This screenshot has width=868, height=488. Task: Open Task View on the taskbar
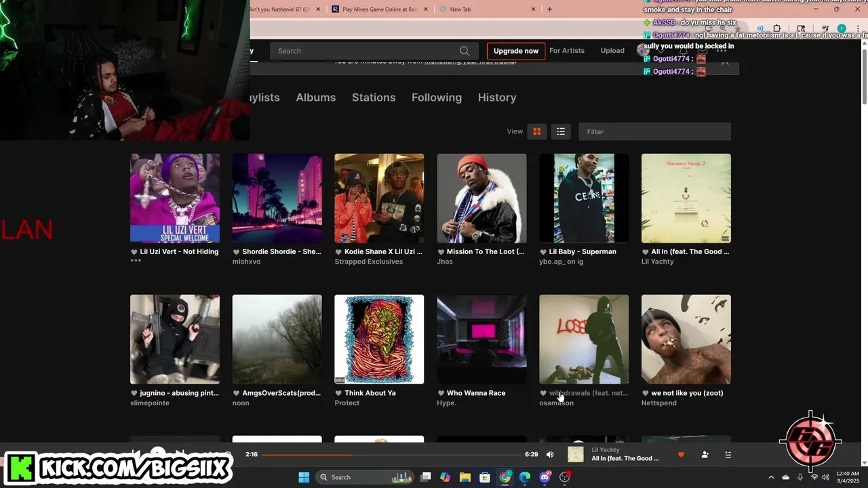426,477
